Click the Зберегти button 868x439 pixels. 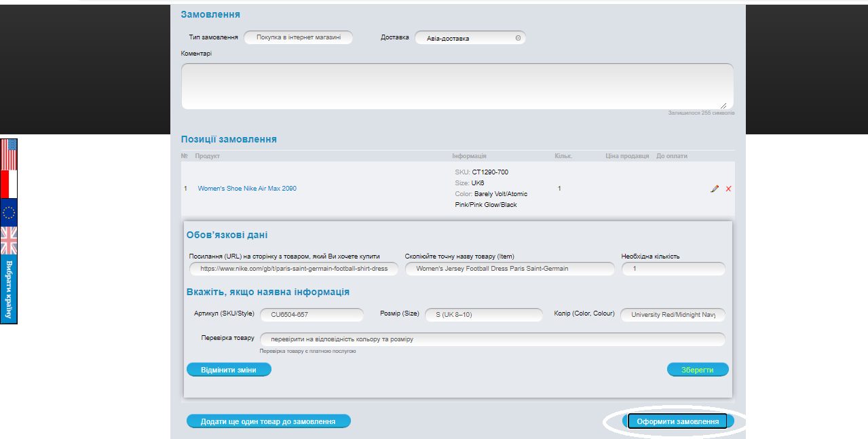(698, 370)
